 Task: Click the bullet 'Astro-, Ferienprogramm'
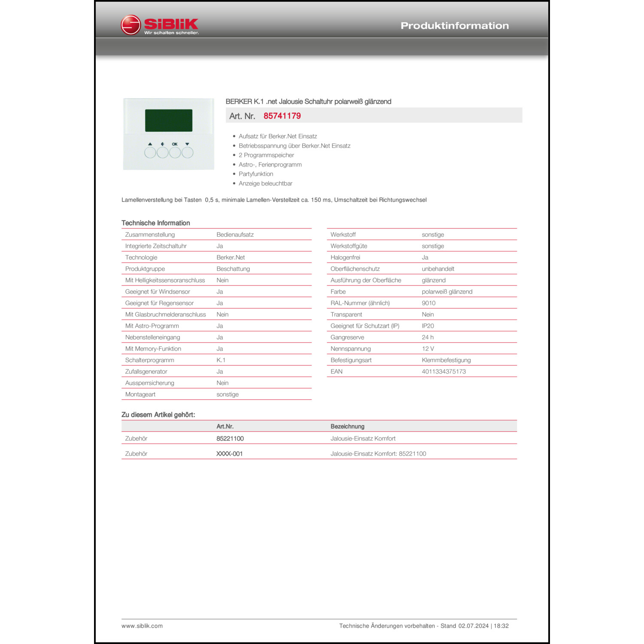tap(270, 164)
